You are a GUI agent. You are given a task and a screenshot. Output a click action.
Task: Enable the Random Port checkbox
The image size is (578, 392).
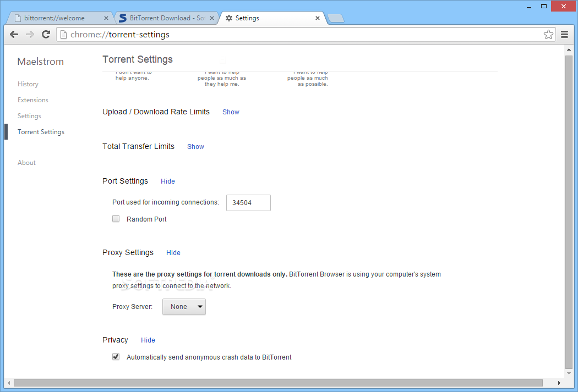click(116, 219)
